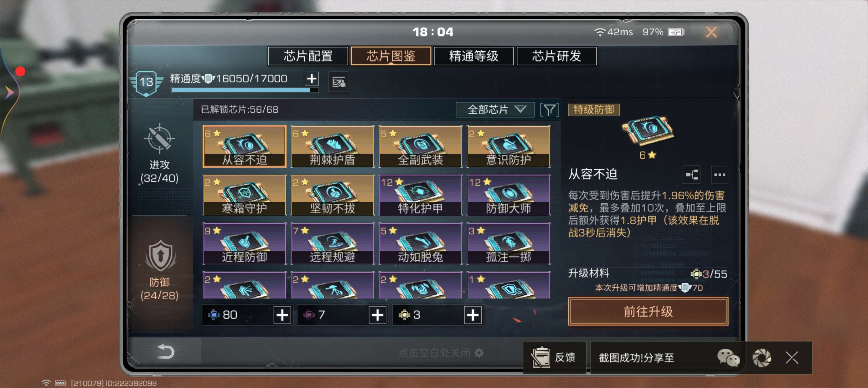Click the image gallery icon near mastery bar
This screenshot has width=868, height=388.
pos(338,82)
